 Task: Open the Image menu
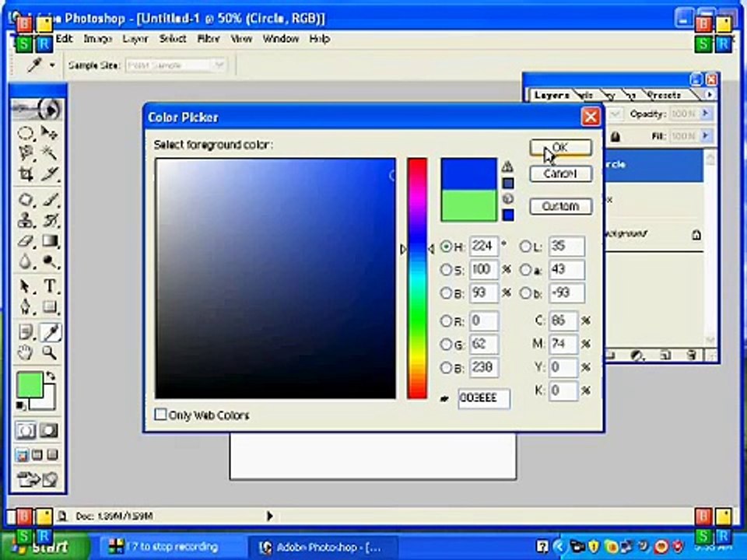[98, 39]
